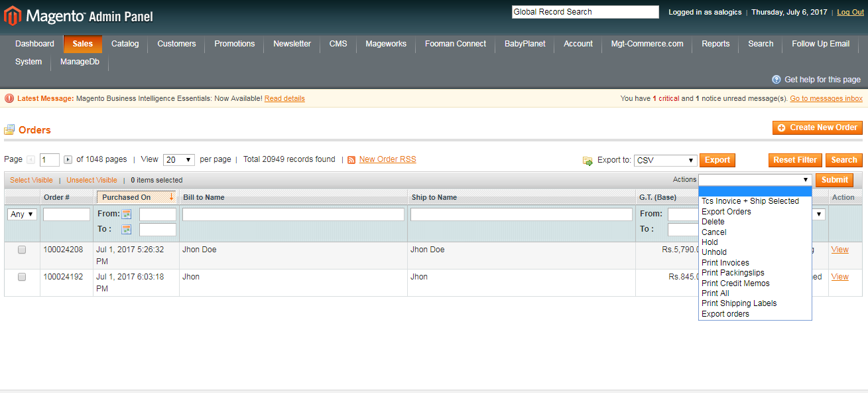Click the Latest Message alert icon

9,98
